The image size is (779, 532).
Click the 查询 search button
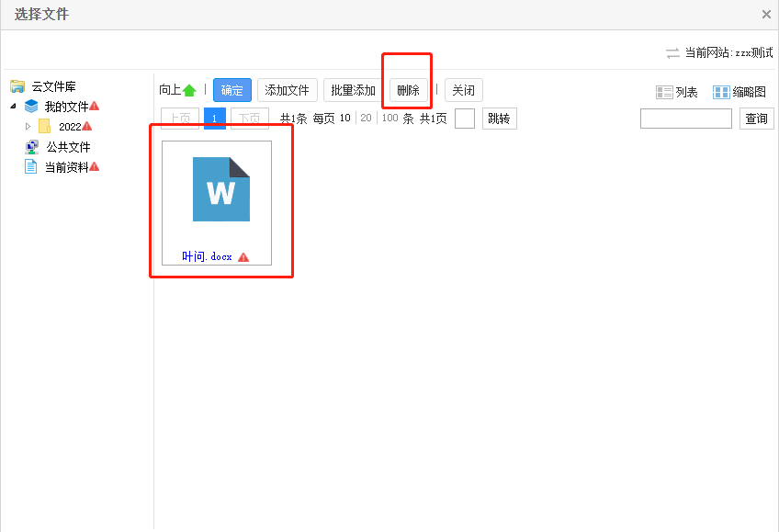(x=757, y=119)
